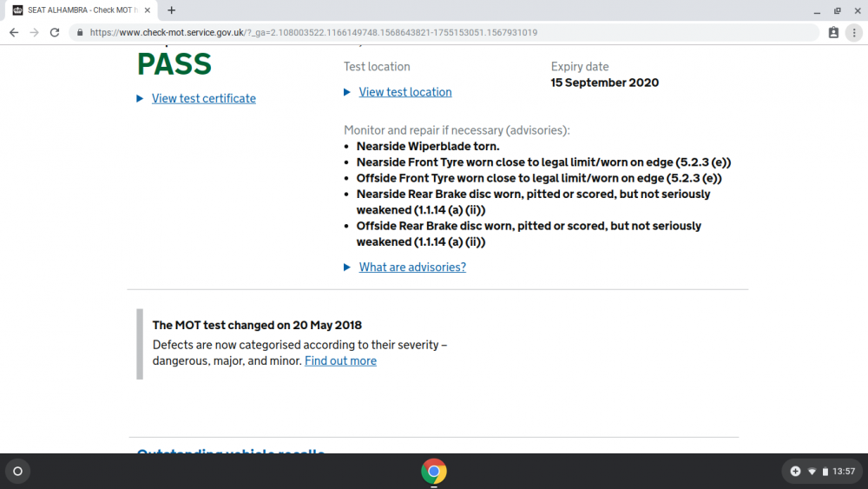The width and height of the screenshot is (868, 489).
Task: Select the expiry date 15 September 2020
Action: 604,83
